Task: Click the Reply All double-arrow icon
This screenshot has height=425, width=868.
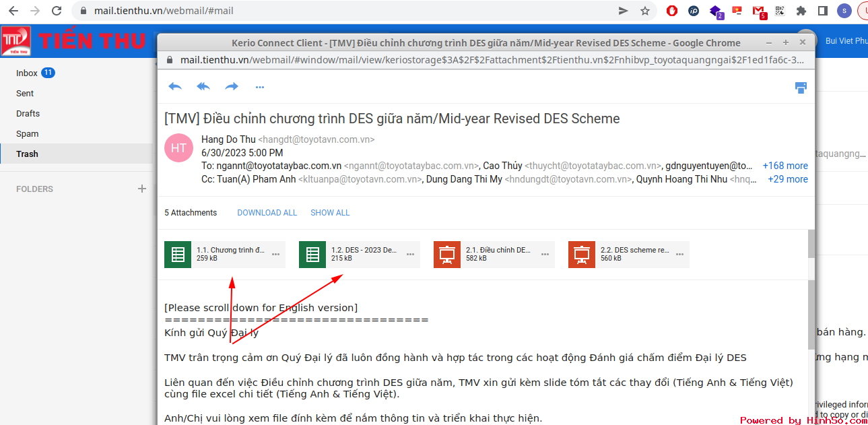Action: 203,87
